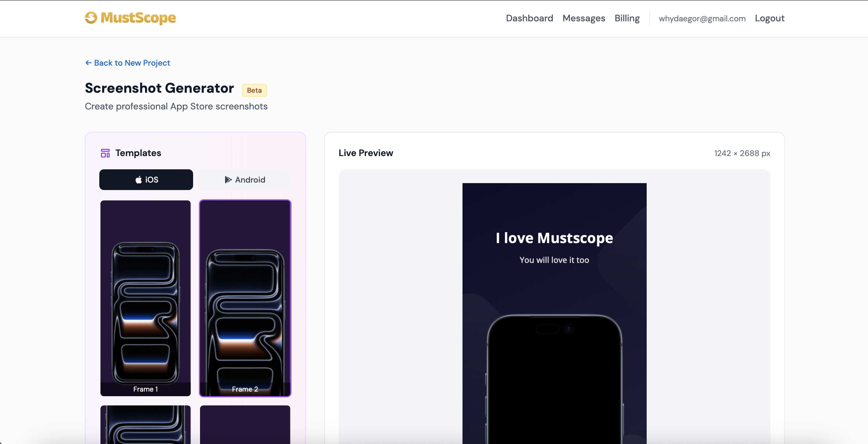Switch to the Android template tab

pos(245,180)
